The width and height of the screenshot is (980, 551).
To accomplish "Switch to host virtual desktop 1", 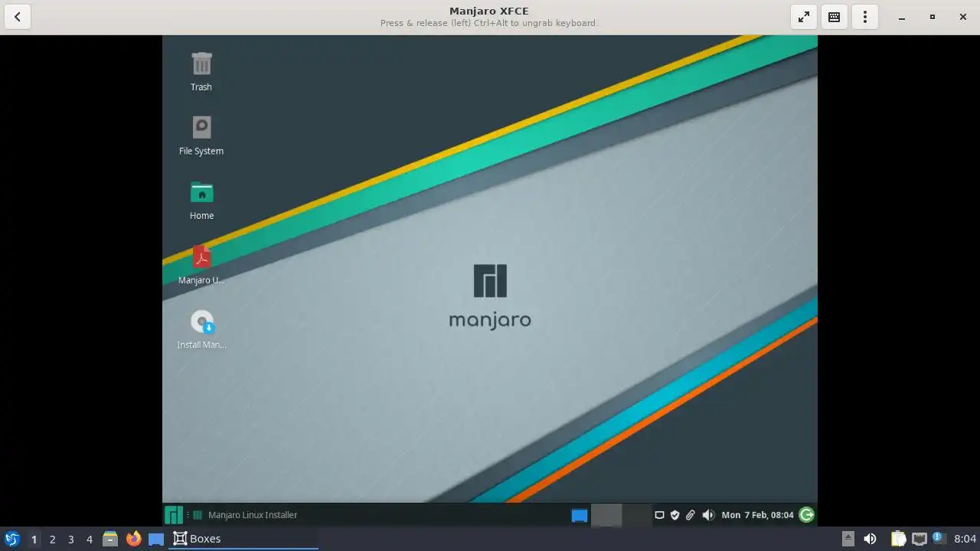I will coord(34,539).
